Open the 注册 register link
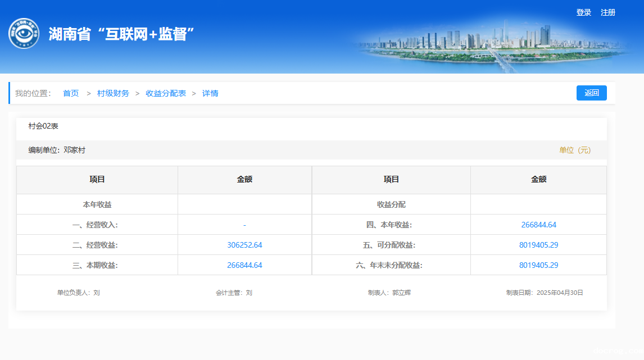This screenshot has height=360, width=644. 608,12
